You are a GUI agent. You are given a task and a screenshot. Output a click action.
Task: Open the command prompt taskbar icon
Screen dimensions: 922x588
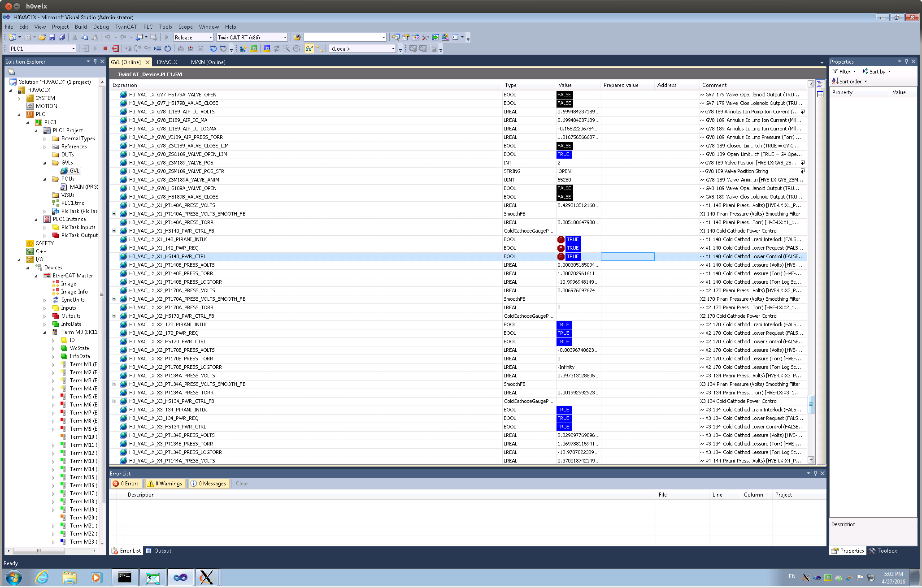pos(125,577)
